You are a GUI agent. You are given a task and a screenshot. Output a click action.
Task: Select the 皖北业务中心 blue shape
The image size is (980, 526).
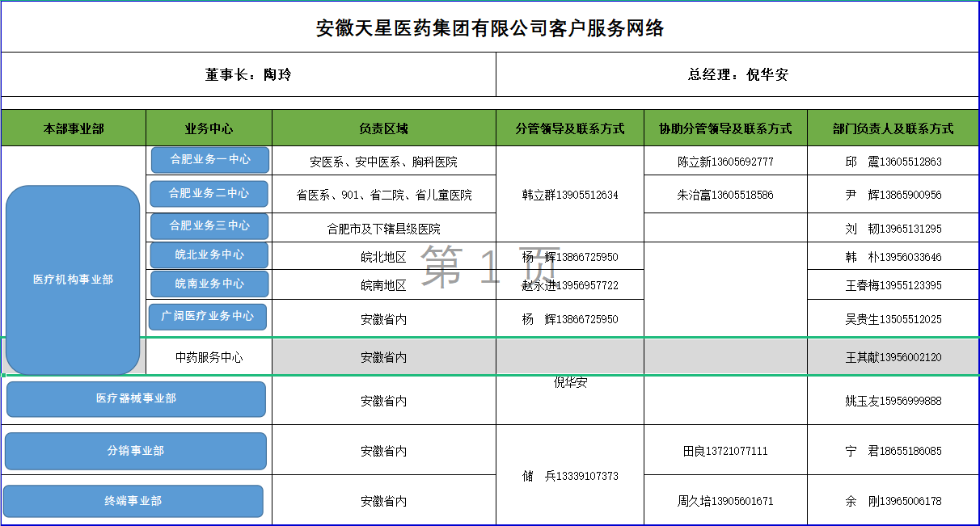pos(209,255)
